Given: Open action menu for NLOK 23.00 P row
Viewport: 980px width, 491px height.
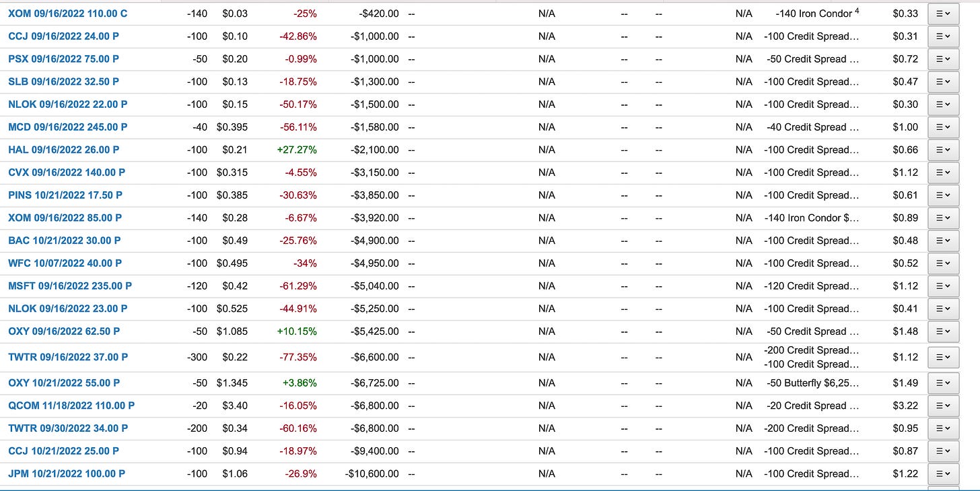Looking at the screenshot, I should pyautogui.click(x=943, y=308).
